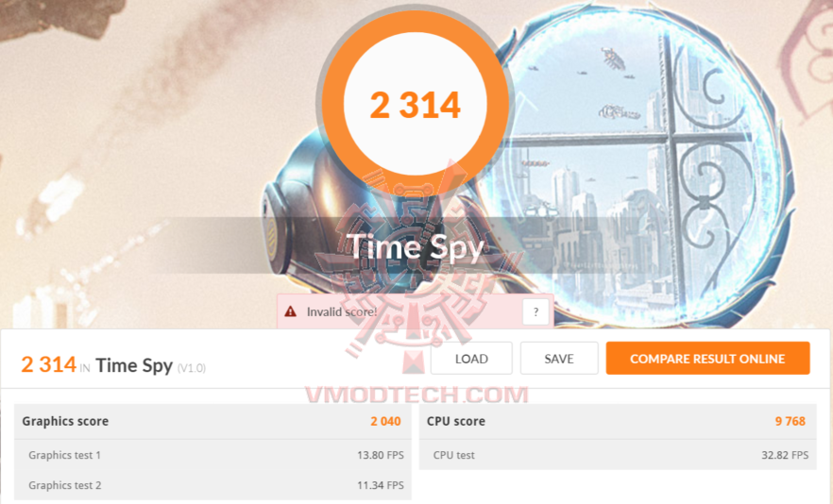Image resolution: width=833 pixels, height=504 pixels.
Task: Click the orange score ring graphic
Action: 415,103
